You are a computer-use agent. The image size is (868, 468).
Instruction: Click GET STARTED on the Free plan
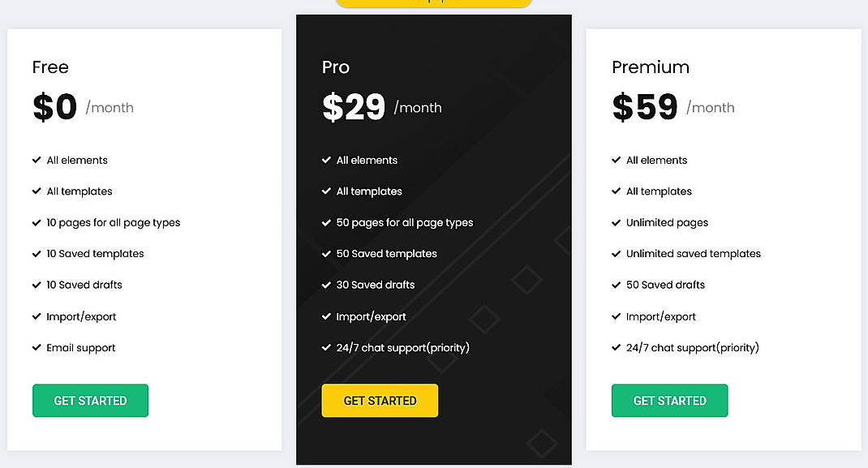(x=90, y=400)
